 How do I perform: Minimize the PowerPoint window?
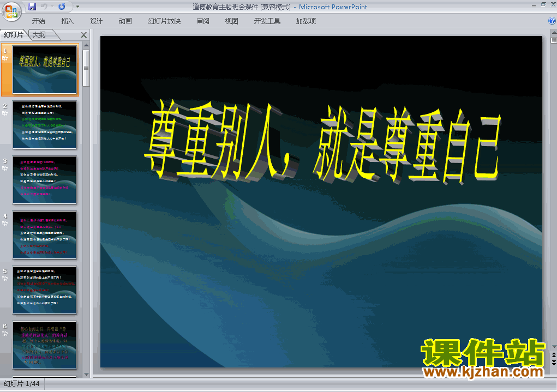point(534,5)
